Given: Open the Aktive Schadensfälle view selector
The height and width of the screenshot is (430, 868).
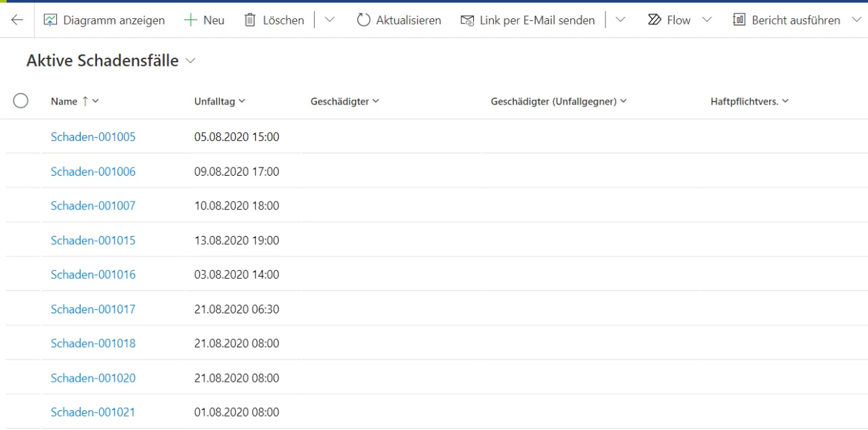Looking at the screenshot, I should [190, 60].
